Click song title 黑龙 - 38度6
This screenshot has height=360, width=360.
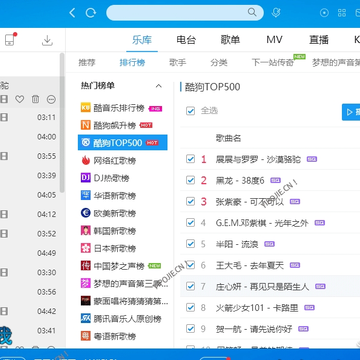coord(240,181)
